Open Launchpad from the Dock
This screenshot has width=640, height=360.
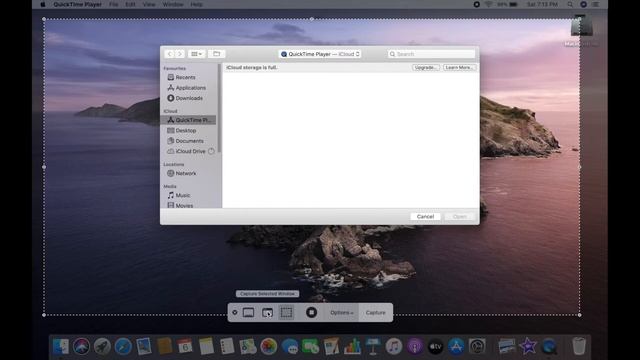[102, 347]
